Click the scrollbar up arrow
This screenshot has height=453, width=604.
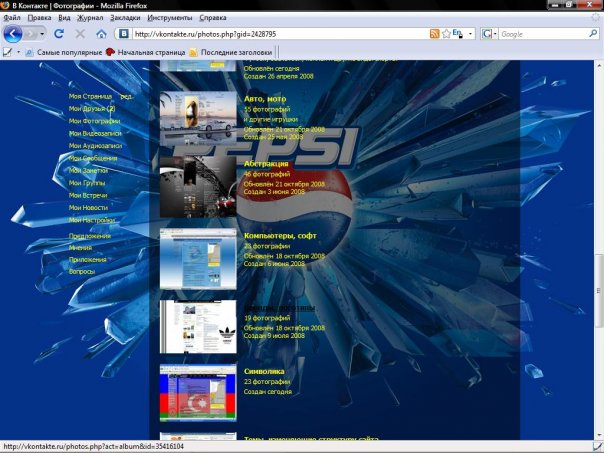coord(599,66)
